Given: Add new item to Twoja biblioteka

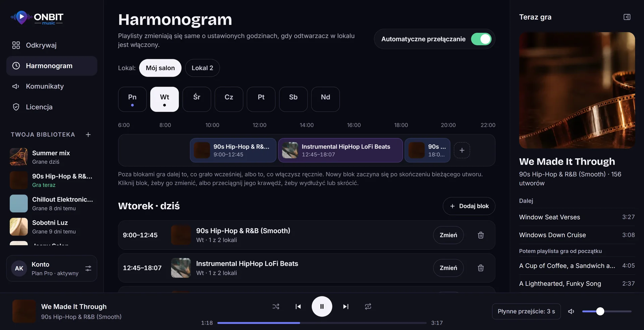Looking at the screenshot, I should click(x=88, y=134).
